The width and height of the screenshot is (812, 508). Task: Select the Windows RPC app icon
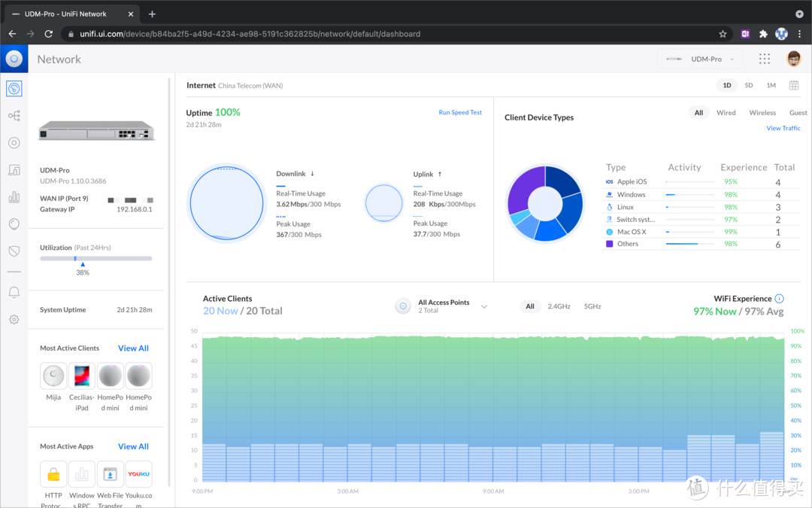82,474
